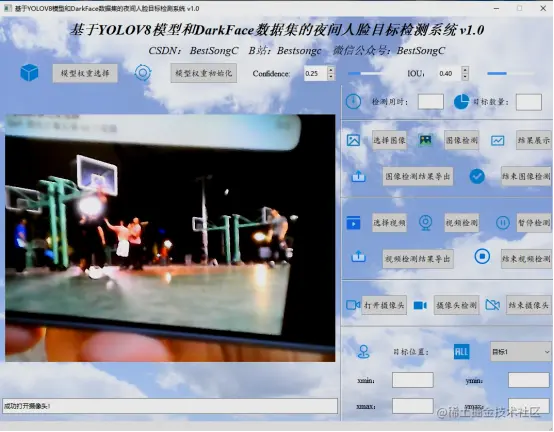Open the 目标1 target dropdown

coord(521,352)
